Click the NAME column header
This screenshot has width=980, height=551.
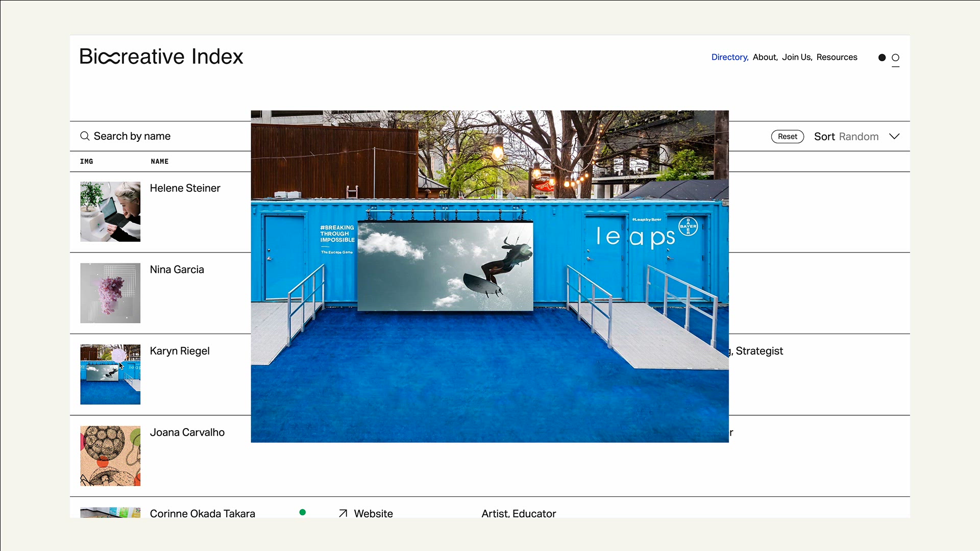click(x=160, y=161)
